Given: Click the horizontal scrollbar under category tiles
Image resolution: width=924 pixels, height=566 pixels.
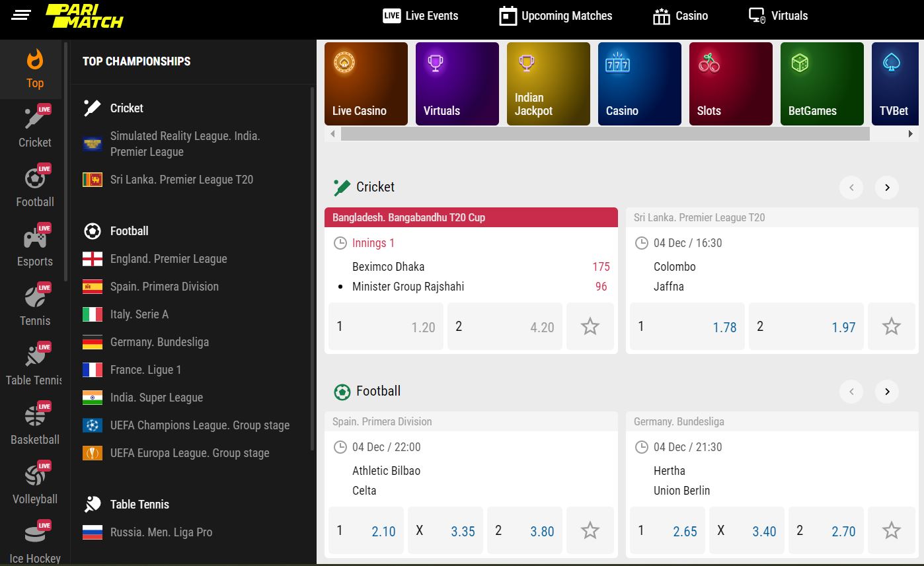Looking at the screenshot, I should 605,134.
